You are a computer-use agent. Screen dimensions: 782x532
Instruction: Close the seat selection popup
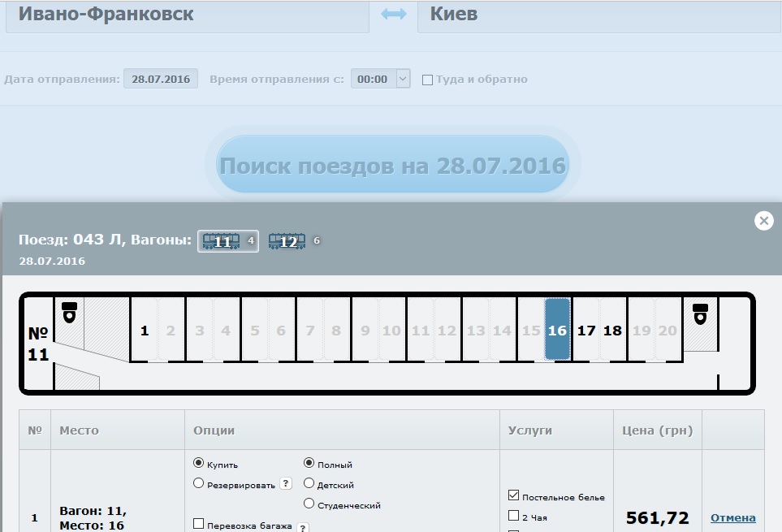pos(763,220)
